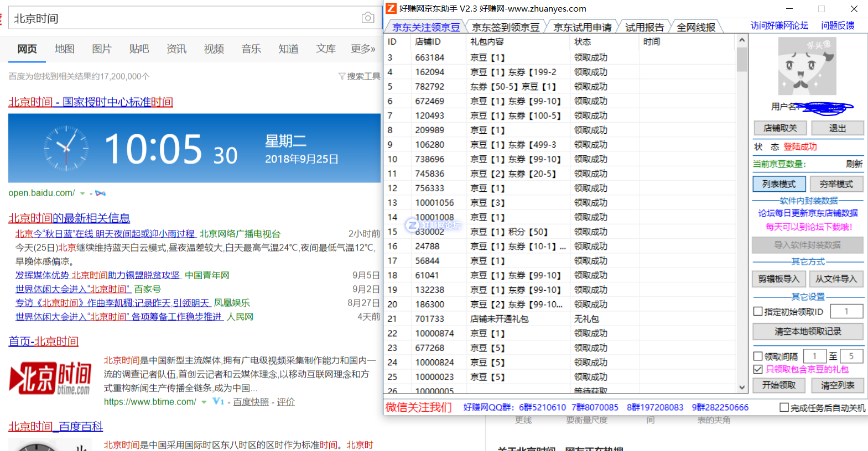Click the vertical scrollbar thumb of the gift list
Image resolution: width=868 pixels, height=451 pixels.
coord(742,59)
